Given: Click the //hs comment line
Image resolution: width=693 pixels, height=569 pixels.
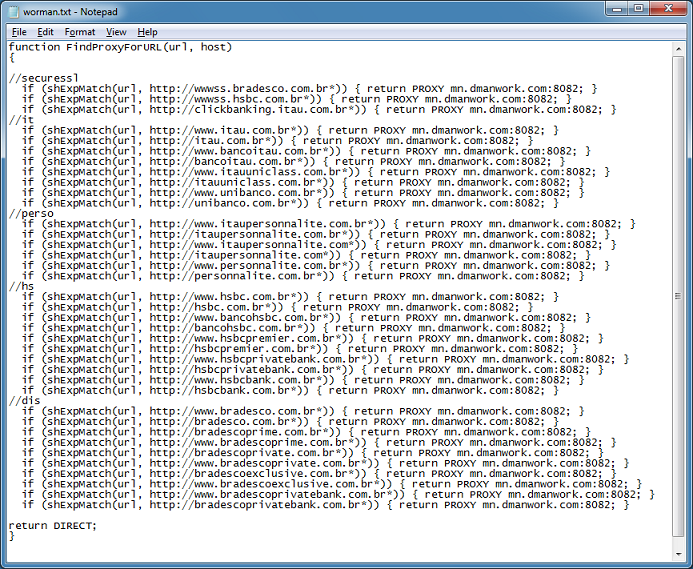Looking at the screenshot, I should (x=21, y=286).
